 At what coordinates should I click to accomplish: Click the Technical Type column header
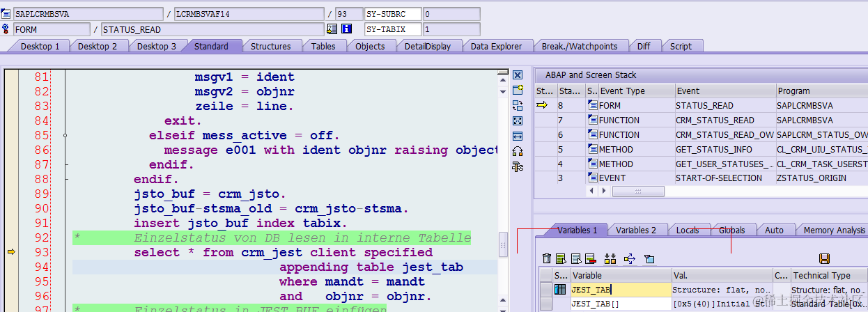(x=828, y=275)
